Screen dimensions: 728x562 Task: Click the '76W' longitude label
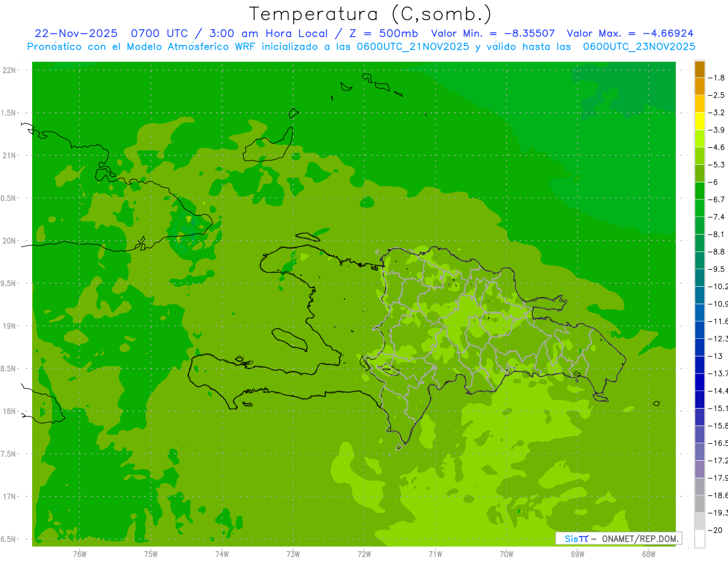(79, 554)
